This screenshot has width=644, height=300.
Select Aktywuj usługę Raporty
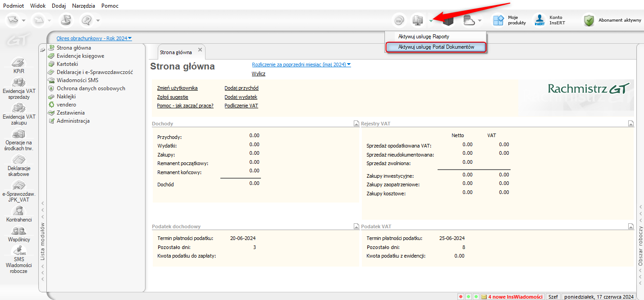point(436,37)
